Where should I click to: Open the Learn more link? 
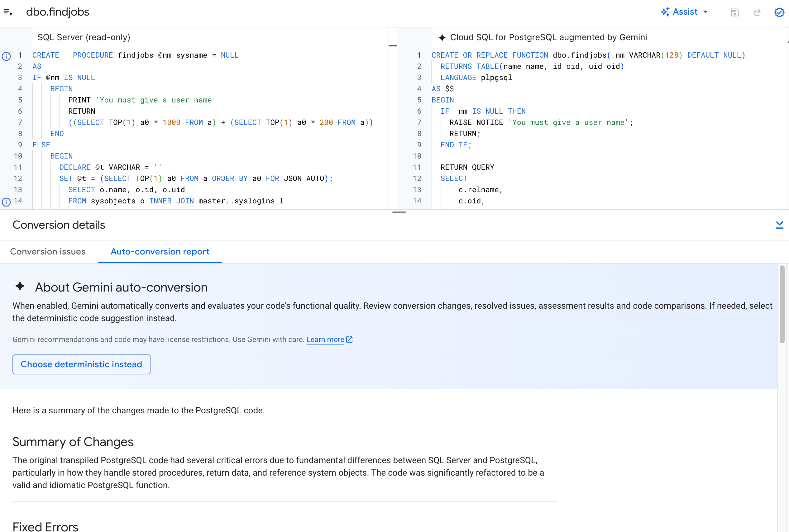325,339
